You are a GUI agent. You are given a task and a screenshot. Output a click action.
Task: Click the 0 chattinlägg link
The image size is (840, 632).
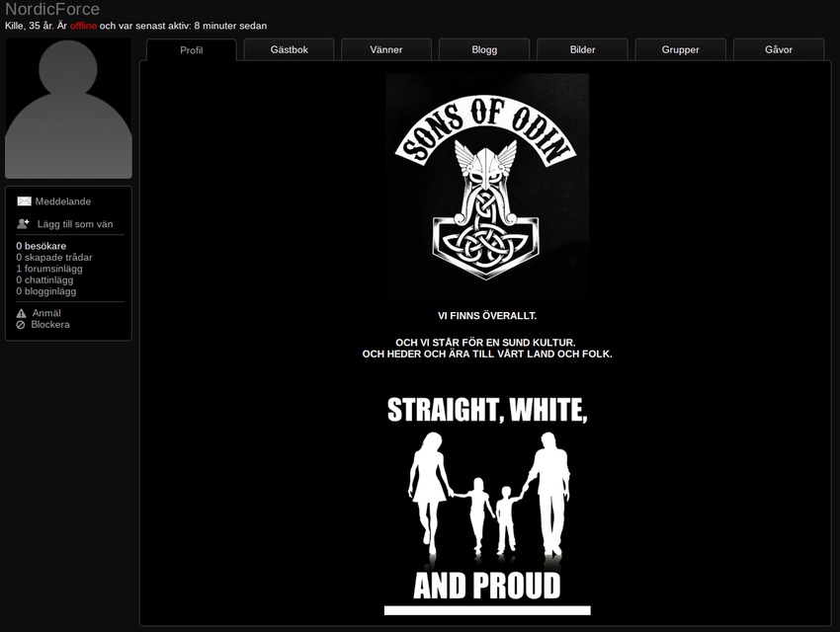[44, 280]
